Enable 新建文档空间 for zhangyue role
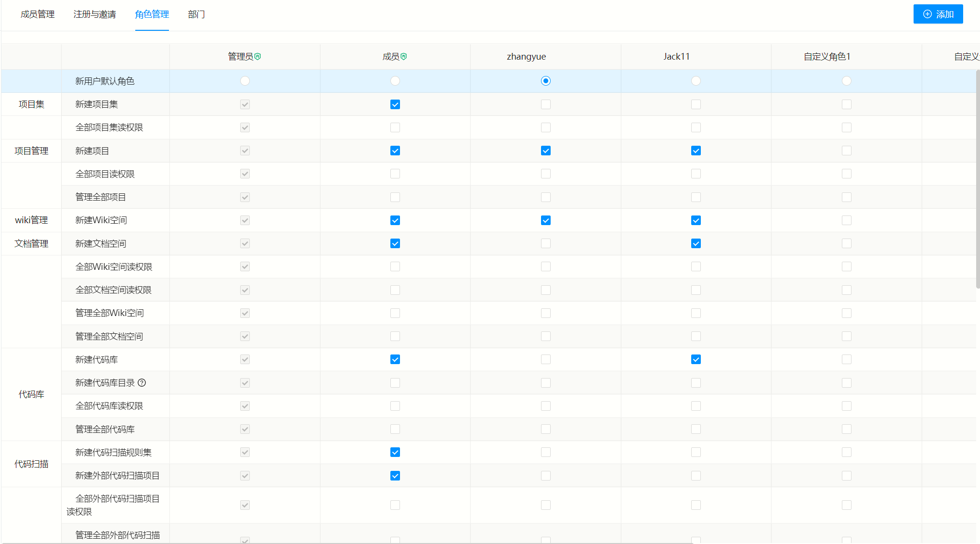Screen dimensions: 980x544 pyautogui.click(x=545, y=243)
